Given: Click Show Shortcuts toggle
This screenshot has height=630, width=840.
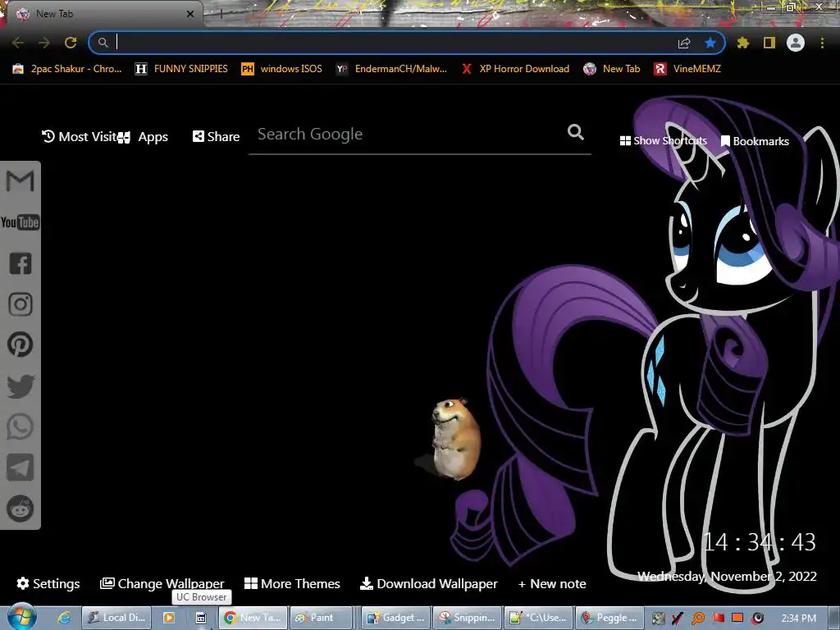Looking at the screenshot, I should click(663, 141).
